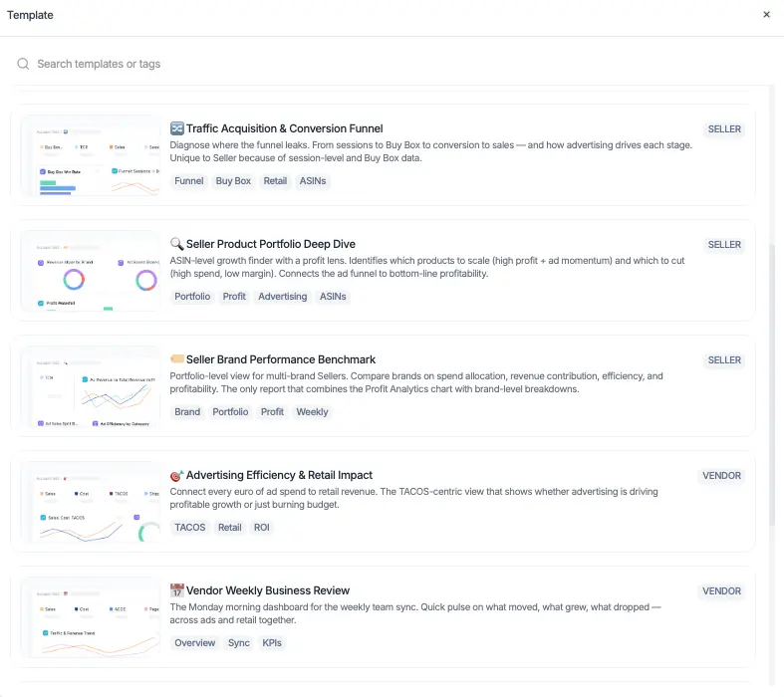Filter by the Funnel tag
The height and width of the screenshot is (697, 784).
coord(189,181)
